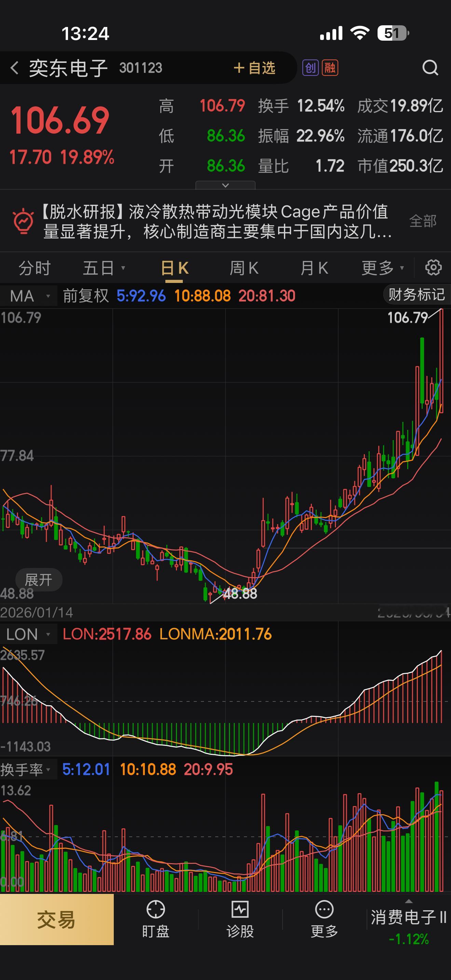The width and height of the screenshot is (451, 980).
Task: Tap chart date 2026/01/14
Action: pyautogui.click(x=37, y=612)
